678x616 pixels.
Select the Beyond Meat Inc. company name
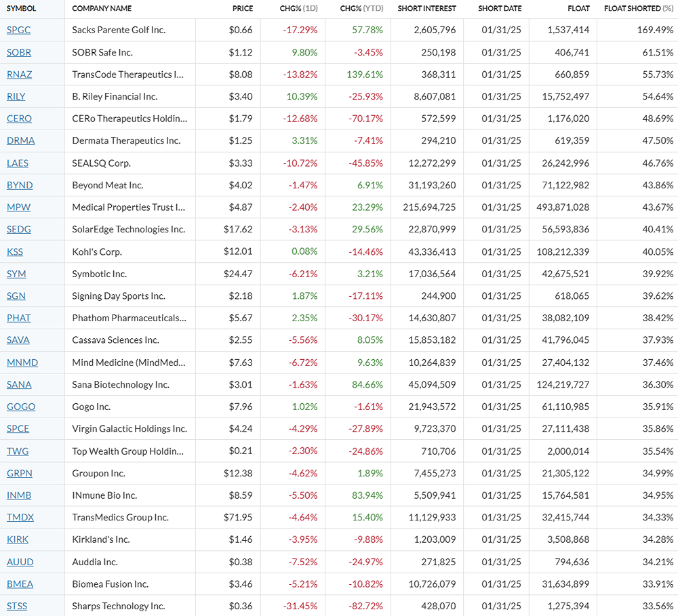tap(108, 185)
